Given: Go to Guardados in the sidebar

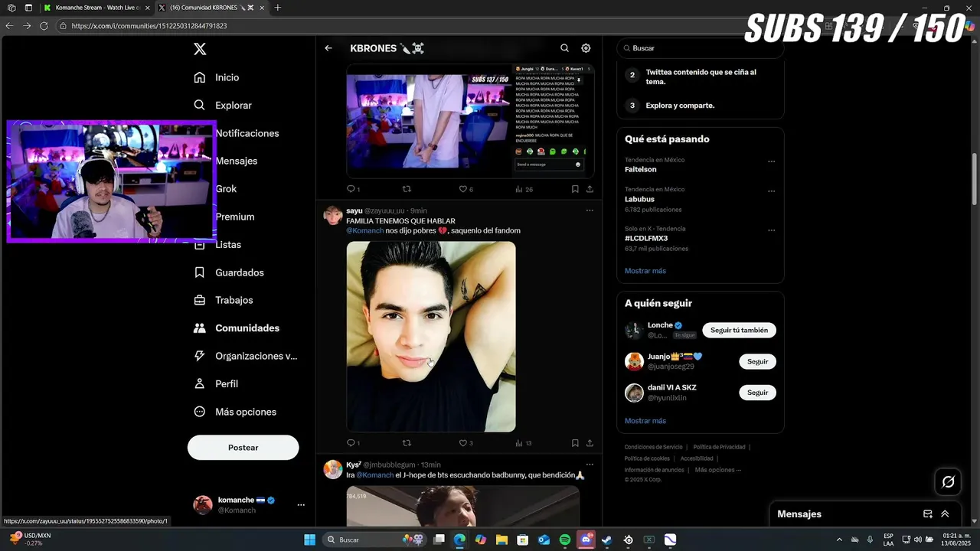Looking at the screenshot, I should tap(239, 272).
